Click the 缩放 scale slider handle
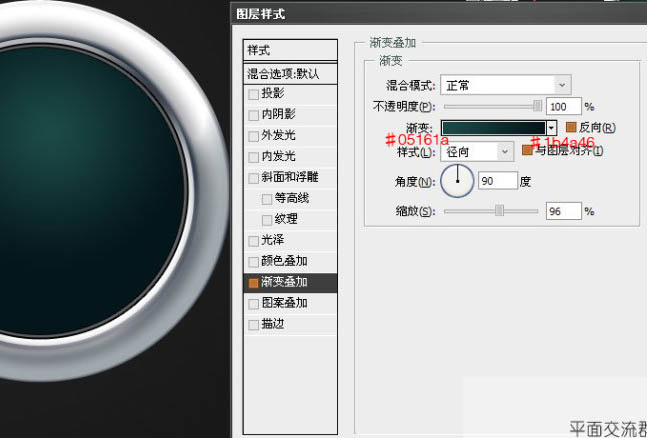 tap(499, 211)
